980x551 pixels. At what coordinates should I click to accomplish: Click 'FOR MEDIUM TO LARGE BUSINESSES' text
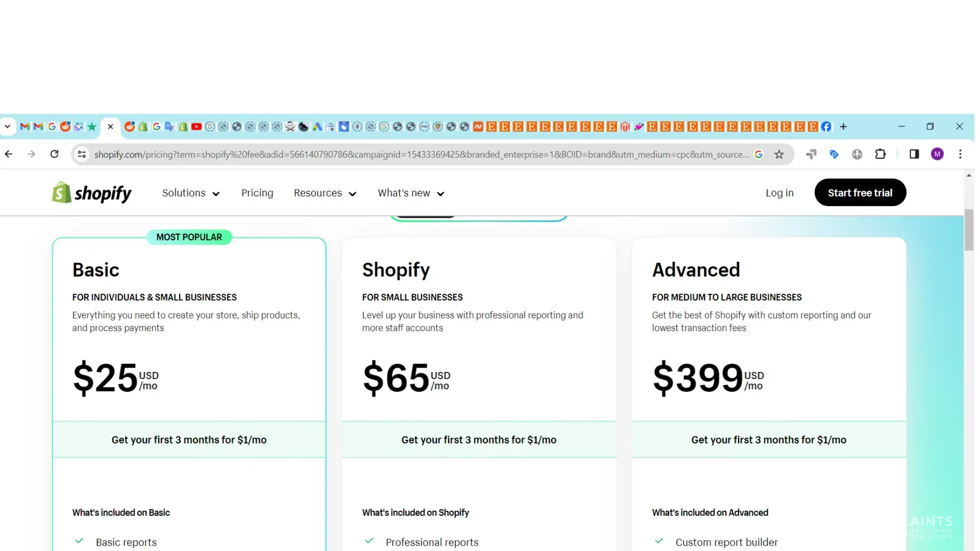(x=727, y=297)
